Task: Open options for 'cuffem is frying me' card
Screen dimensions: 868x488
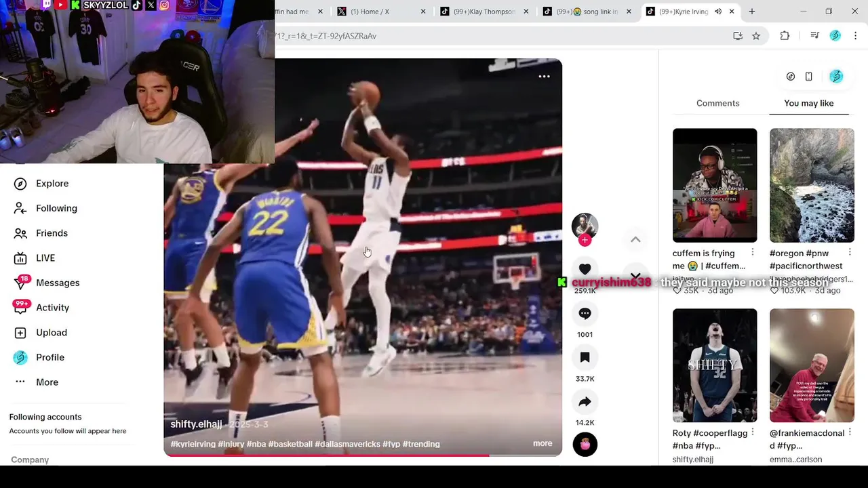Action: click(x=753, y=253)
